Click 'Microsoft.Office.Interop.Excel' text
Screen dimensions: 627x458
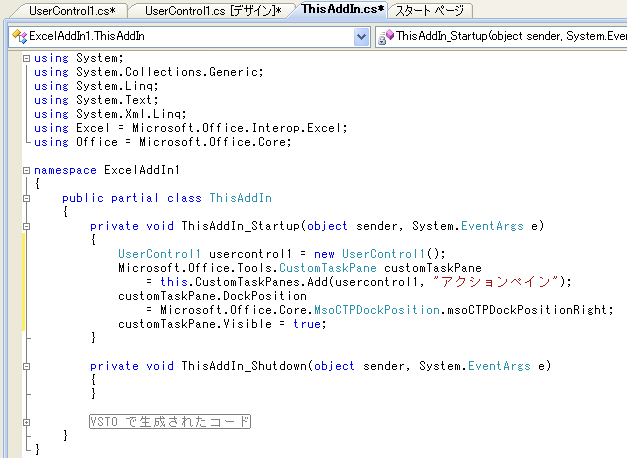coord(238,128)
